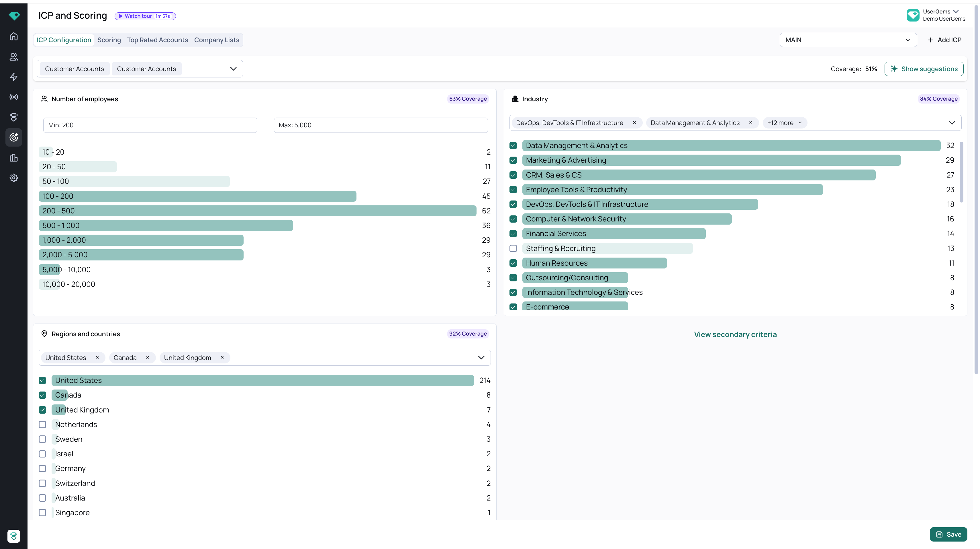The image size is (980, 549).
Task: Expand the +12 more industries chip
Action: click(x=785, y=123)
